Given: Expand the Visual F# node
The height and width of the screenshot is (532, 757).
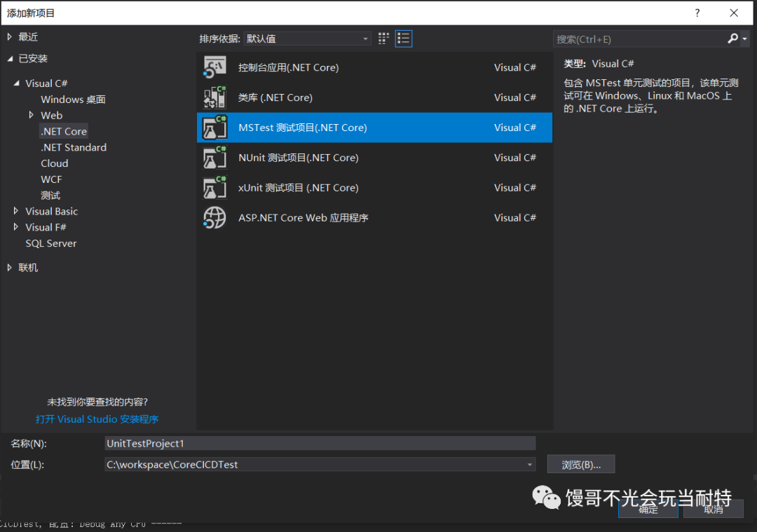Looking at the screenshot, I should pyautogui.click(x=16, y=227).
